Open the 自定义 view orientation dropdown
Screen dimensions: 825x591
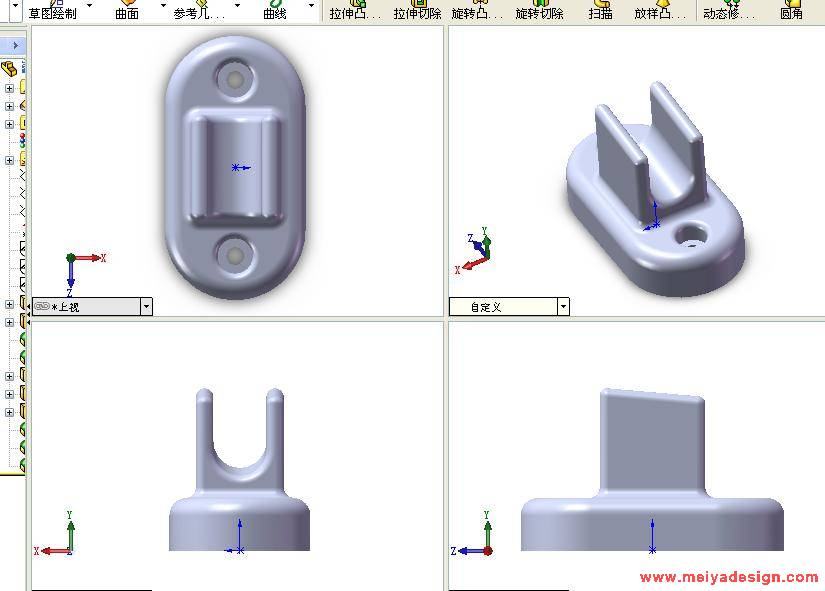tap(563, 307)
